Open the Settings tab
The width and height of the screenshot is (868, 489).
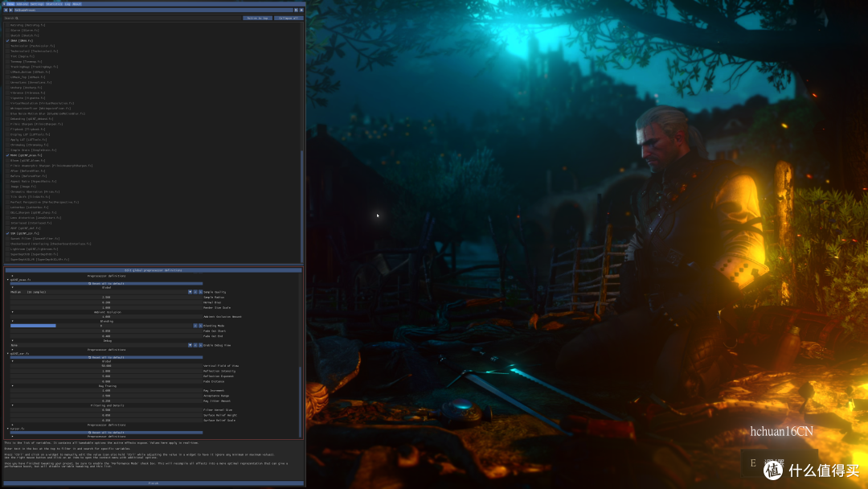tap(37, 4)
